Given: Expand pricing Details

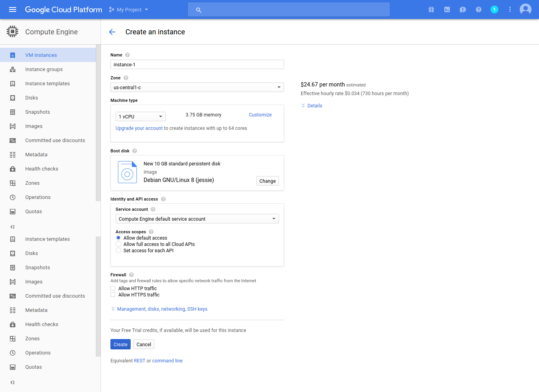Looking at the screenshot, I should click(312, 106).
